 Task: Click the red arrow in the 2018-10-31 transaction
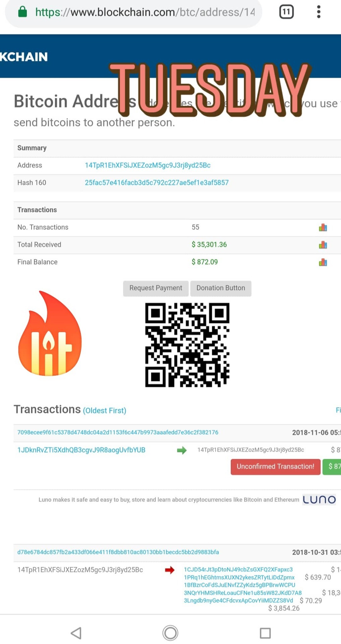170,570
